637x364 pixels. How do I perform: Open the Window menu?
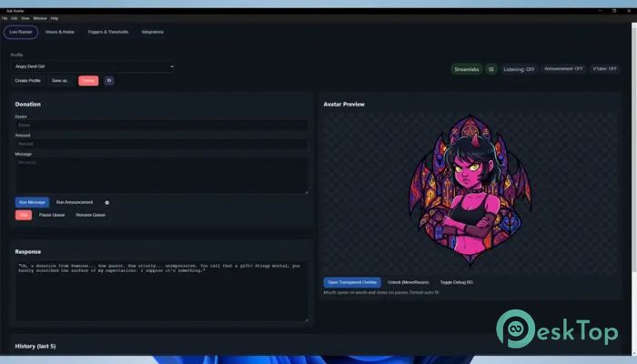coord(40,18)
